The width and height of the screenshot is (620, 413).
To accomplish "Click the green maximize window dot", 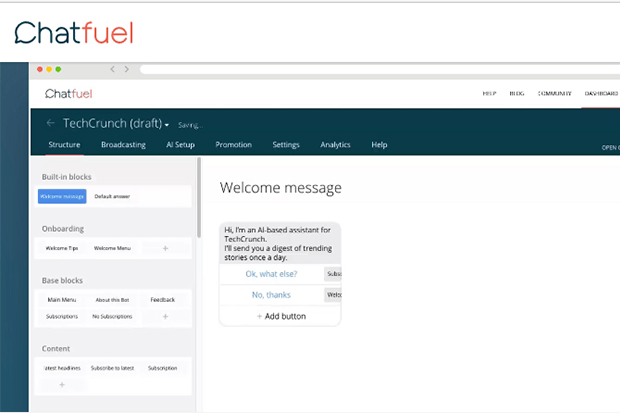I will coord(59,69).
